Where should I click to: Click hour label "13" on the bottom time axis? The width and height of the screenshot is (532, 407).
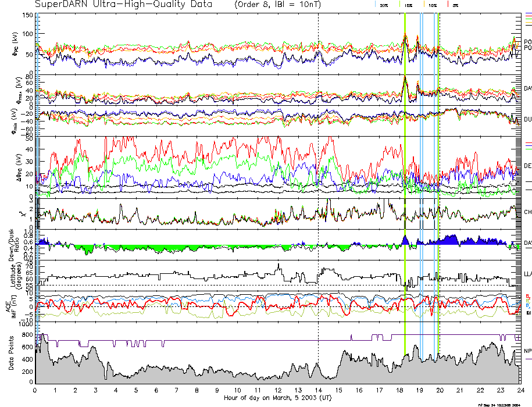(298, 390)
